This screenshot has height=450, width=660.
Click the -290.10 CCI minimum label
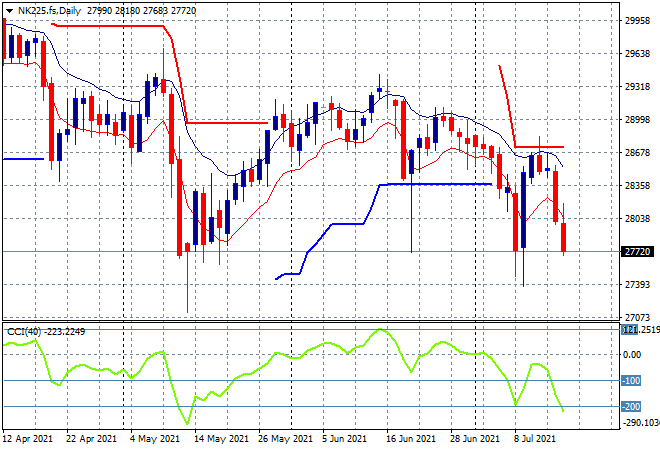click(641, 422)
